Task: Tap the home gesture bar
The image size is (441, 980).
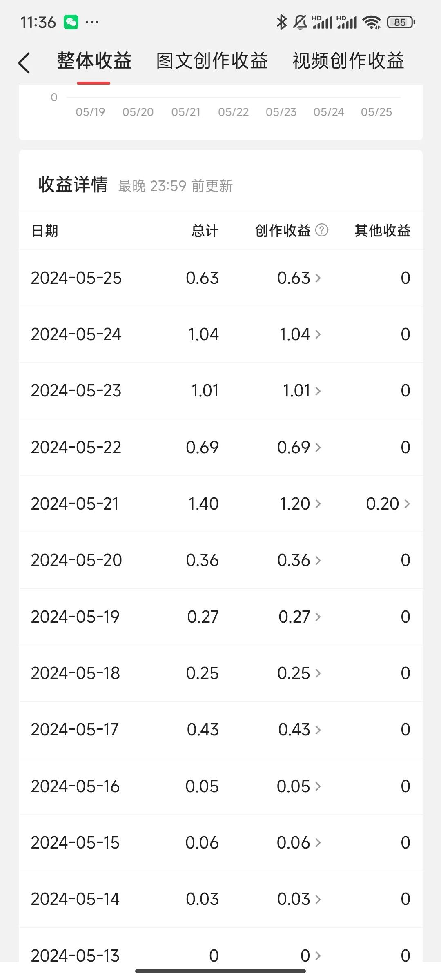Action: click(220, 971)
